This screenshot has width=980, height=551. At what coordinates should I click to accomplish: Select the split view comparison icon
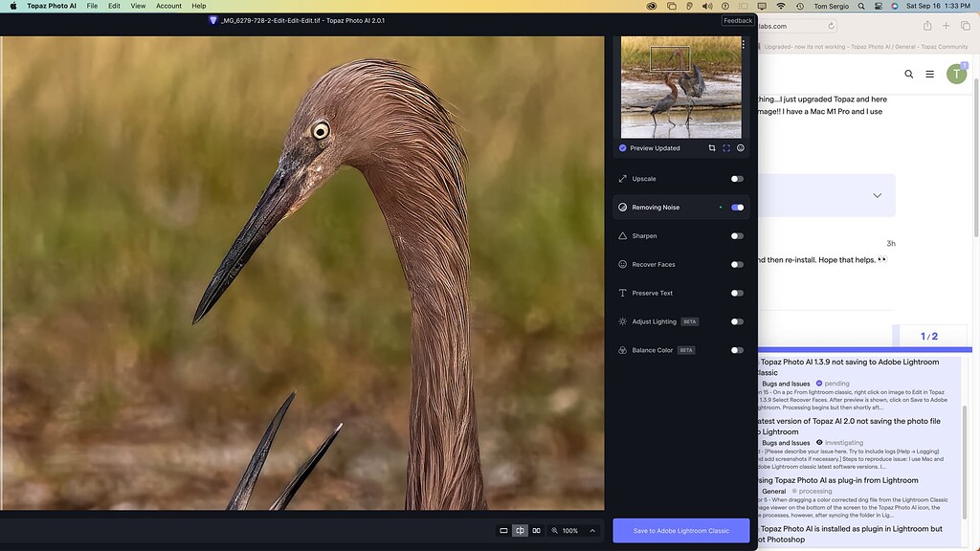point(520,530)
